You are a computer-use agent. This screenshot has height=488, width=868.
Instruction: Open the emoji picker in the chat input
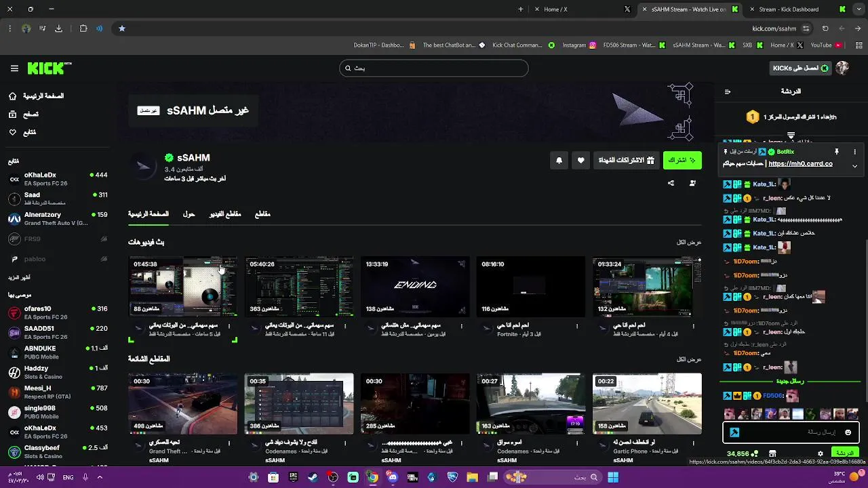pyautogui.click(x=848, y=432)
